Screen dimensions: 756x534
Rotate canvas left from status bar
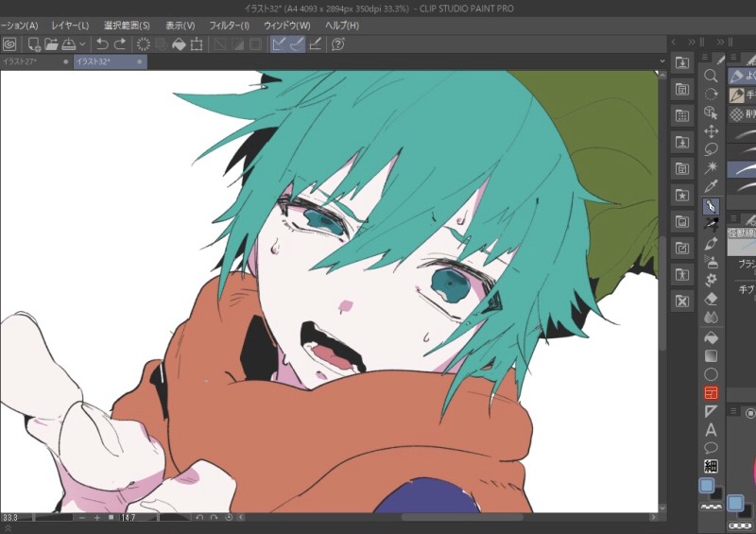[x=199, y=518]
